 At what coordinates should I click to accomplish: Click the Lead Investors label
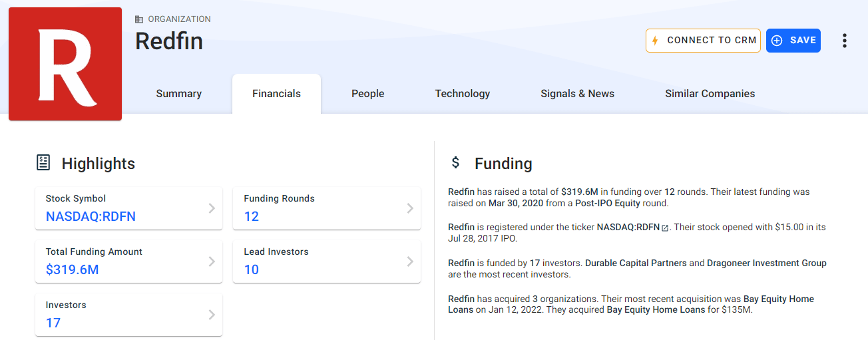(x=276, y=252)
